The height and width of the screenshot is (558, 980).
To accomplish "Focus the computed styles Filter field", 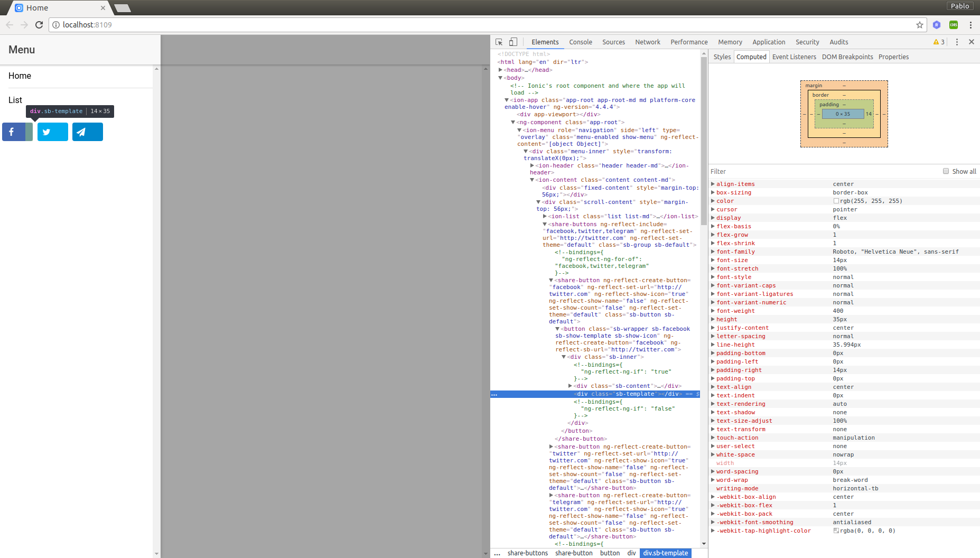I will (x=824, y=171).
